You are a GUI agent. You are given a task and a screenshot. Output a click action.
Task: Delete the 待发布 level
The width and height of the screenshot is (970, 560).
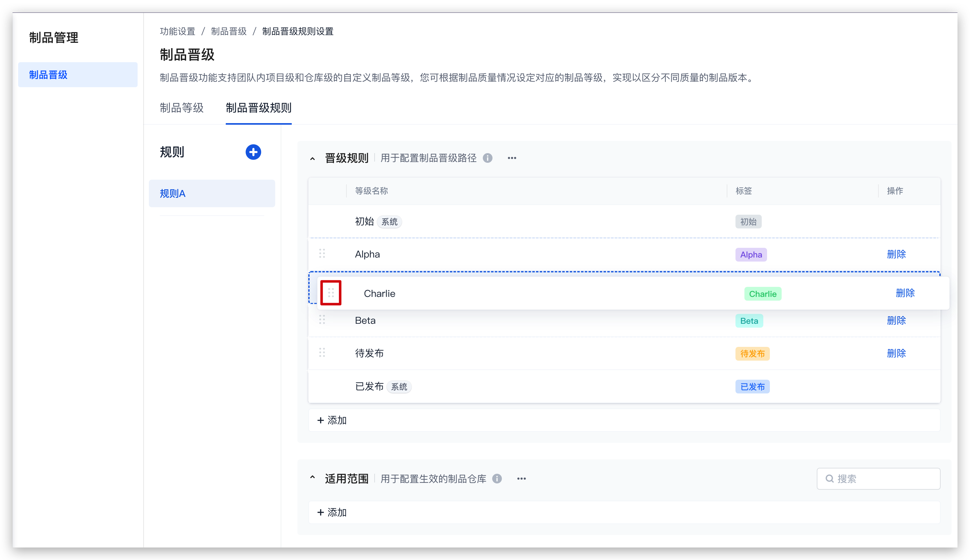pyautogui.click(x=896, y=353)
